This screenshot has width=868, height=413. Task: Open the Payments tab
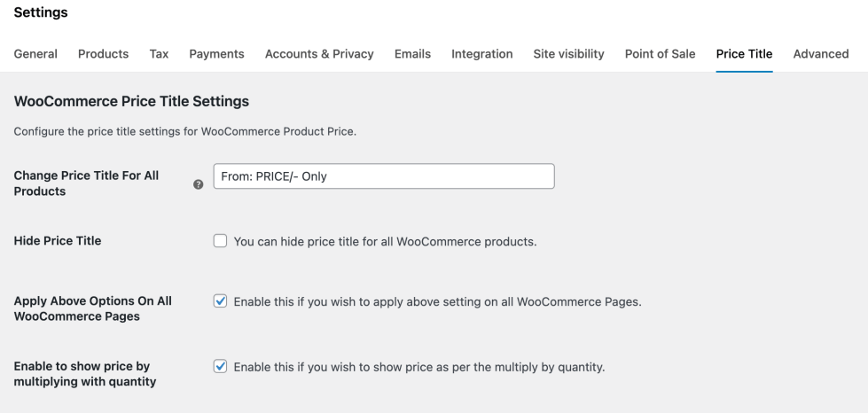216,54
